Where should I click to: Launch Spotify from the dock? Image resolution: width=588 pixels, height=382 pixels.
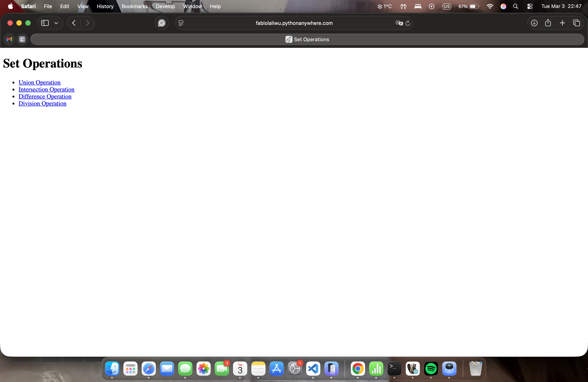431,369
